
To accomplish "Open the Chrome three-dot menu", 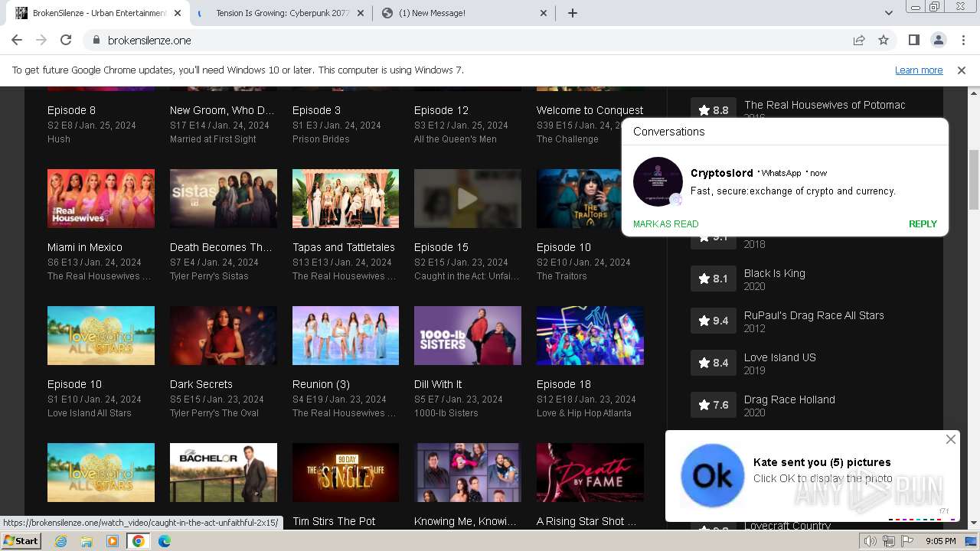I will click(962, 40).
